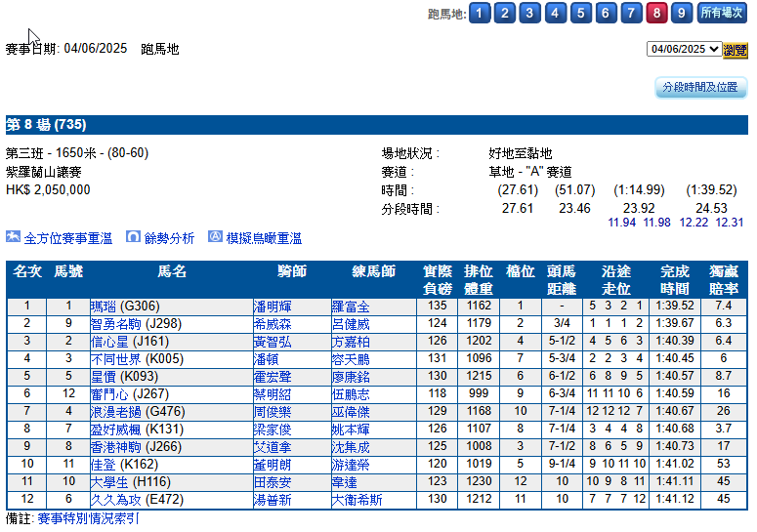
Task: Select the 第 8 場 (735) race header
Action: pyautogui.click(x=46, y=124)
